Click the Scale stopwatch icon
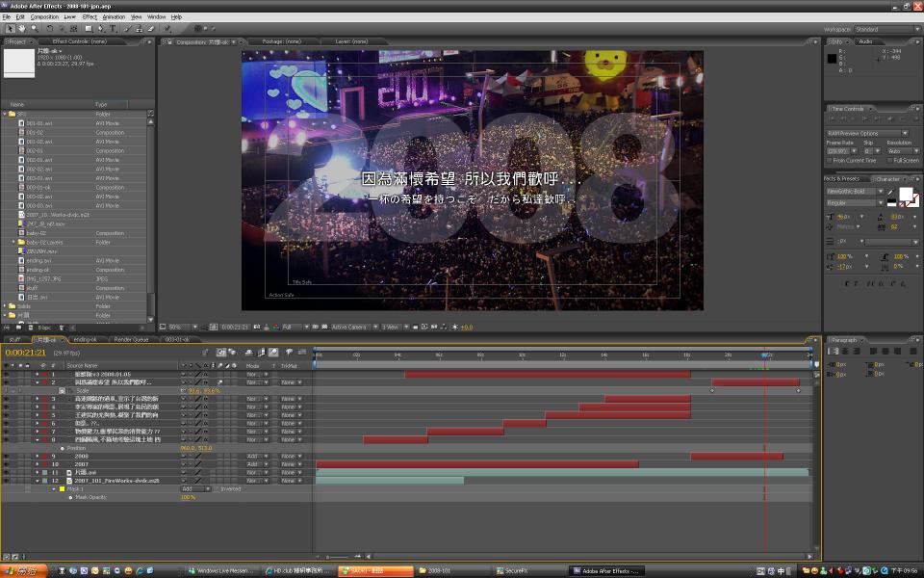Viewport: 924px width, 578px height. 63,391
